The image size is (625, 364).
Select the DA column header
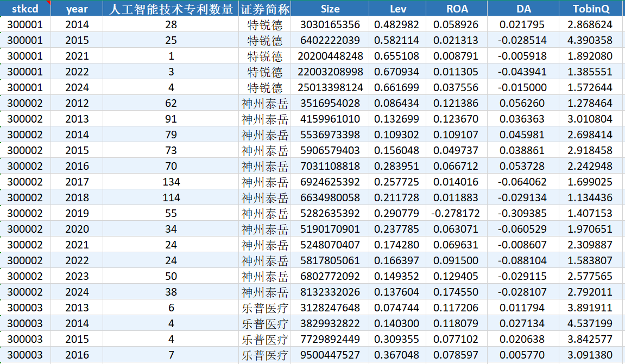pos(523,9)
